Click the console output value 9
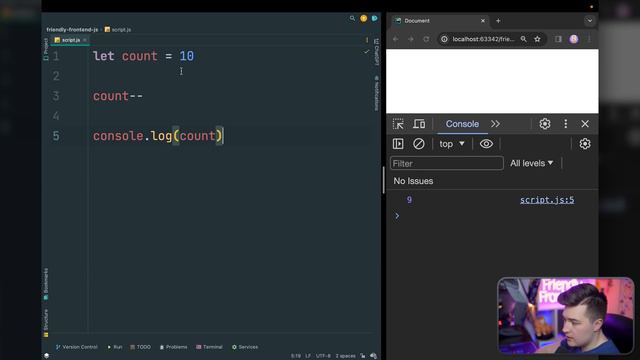640x360 pixels. tap(409, 200)
